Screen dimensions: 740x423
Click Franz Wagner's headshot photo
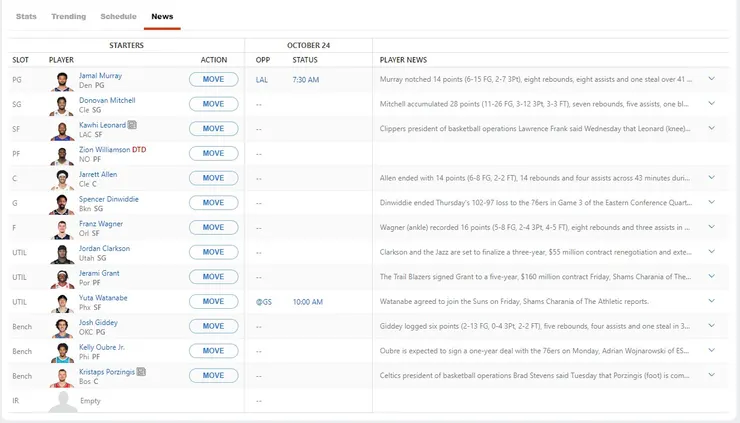click(63, 229)
